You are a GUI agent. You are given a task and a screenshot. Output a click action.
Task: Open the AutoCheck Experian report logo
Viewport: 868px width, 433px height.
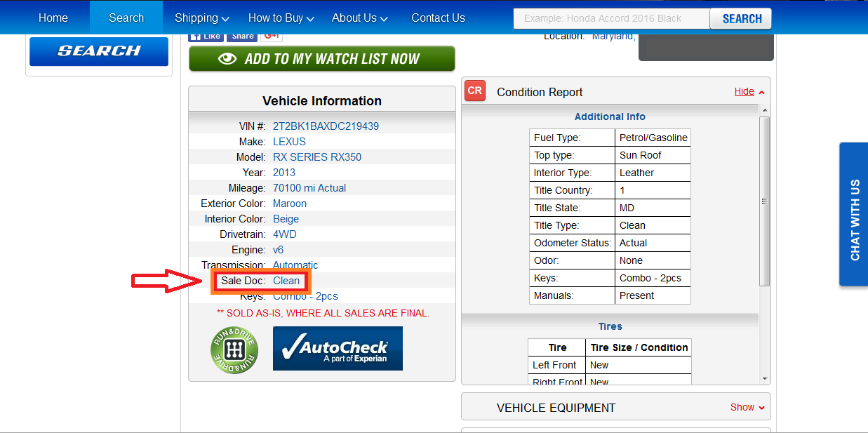[x=338, y=348]
